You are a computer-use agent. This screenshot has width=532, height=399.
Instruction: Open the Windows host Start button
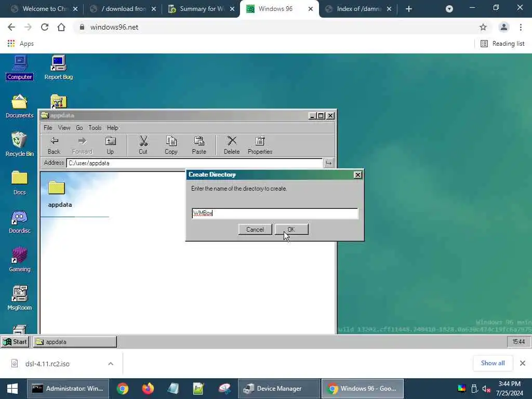(12, 389)
